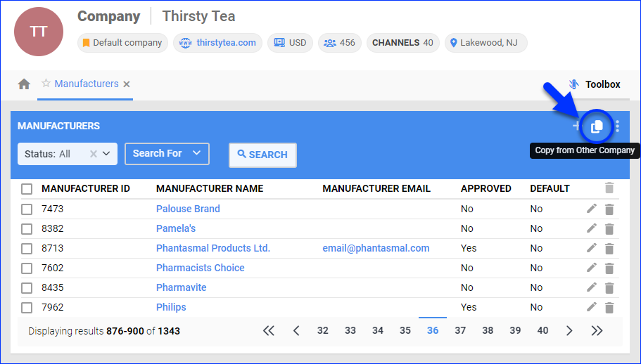641x364 pixels.
Task: Expand the Search For dropdown
Action: pyautogui.click(x=167, y=154)
